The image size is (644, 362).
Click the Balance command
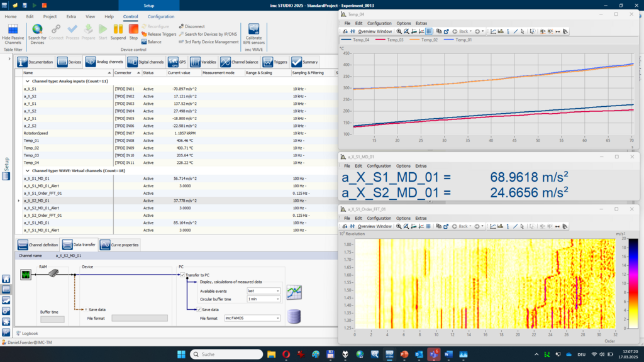coord(151,42)
